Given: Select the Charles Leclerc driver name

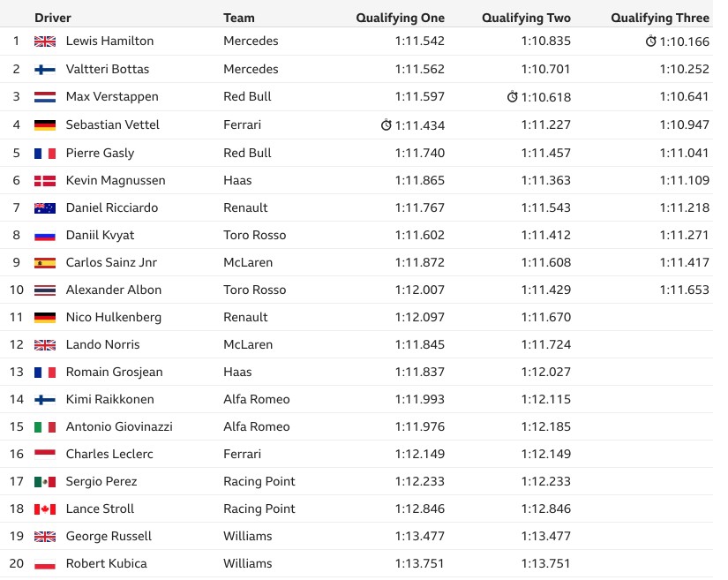Looking at the screenshot, I should tap(109, 454).
